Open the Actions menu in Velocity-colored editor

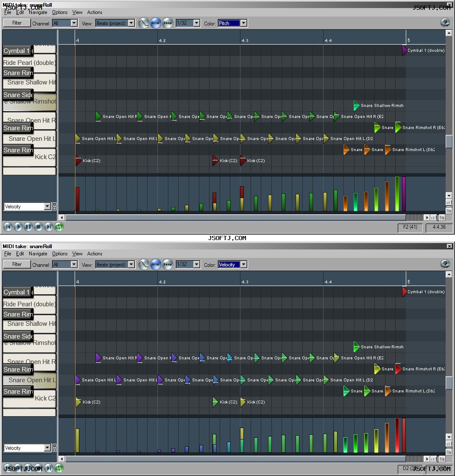95,253
